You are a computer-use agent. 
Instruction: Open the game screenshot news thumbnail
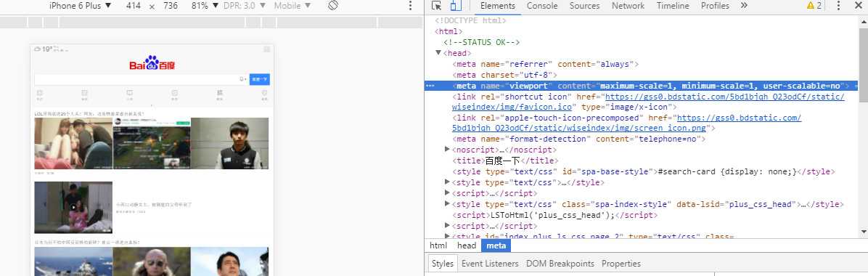[152, 143]
